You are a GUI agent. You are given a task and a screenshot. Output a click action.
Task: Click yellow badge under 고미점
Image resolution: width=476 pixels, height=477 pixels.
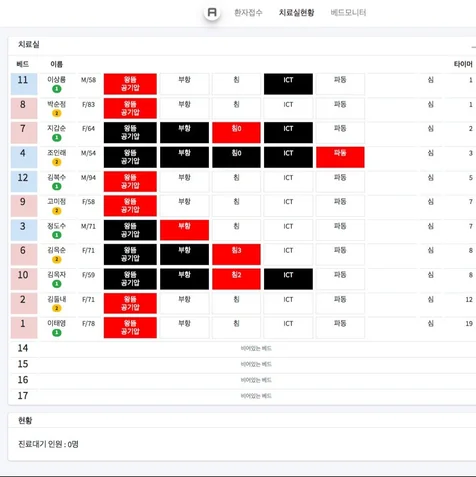(57, 211)
